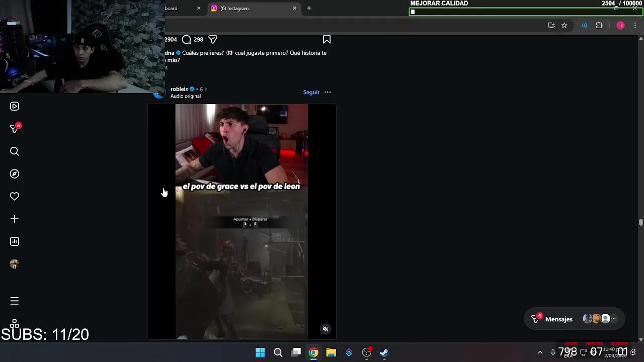Open the robleis profile link

[179, 89]
